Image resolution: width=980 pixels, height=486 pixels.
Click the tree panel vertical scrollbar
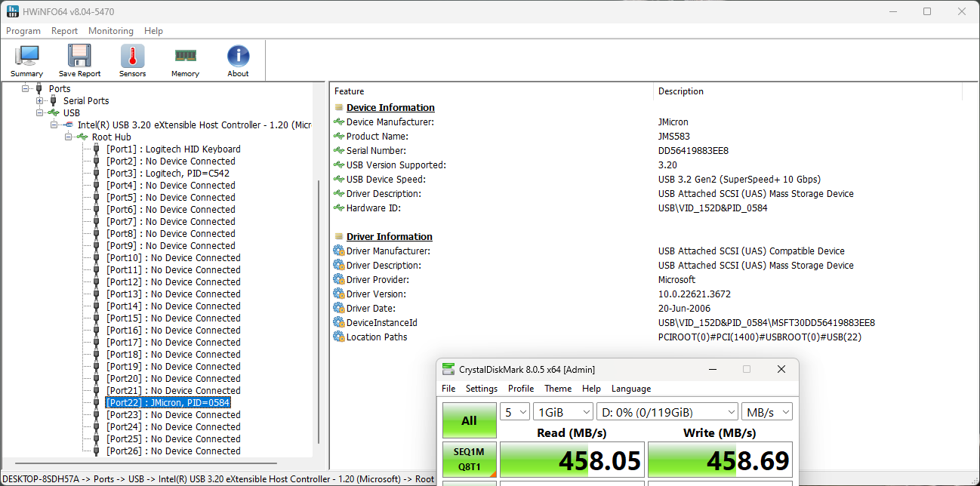318,311
